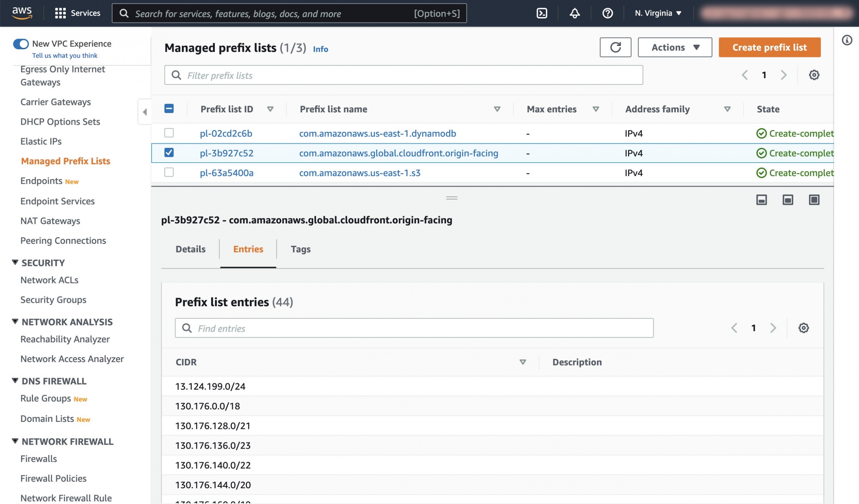Screen dimensions: 859x504
Task: Open the N. Virginia region selector
Action: pyautogui.click(x=658, y=13)
